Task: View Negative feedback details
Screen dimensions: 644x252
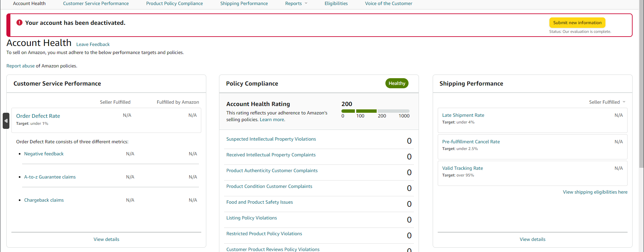Action: tap(44, 154)
